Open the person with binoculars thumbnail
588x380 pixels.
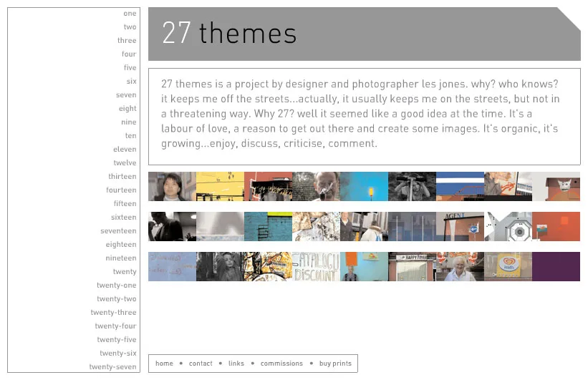coord(412,186)
